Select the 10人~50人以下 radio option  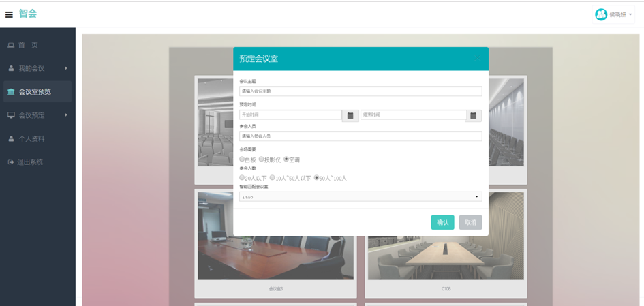pyautogui.click(x=272, y=177)
